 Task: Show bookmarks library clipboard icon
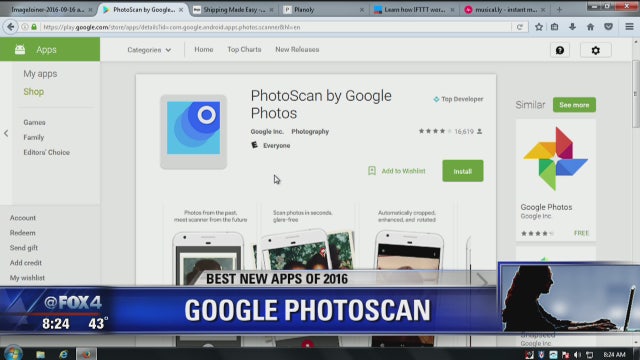pos(554,27)
